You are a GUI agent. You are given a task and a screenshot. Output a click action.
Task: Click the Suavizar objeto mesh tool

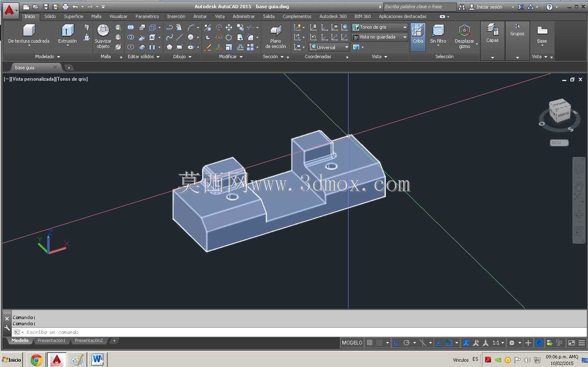(x=103, y=36)
